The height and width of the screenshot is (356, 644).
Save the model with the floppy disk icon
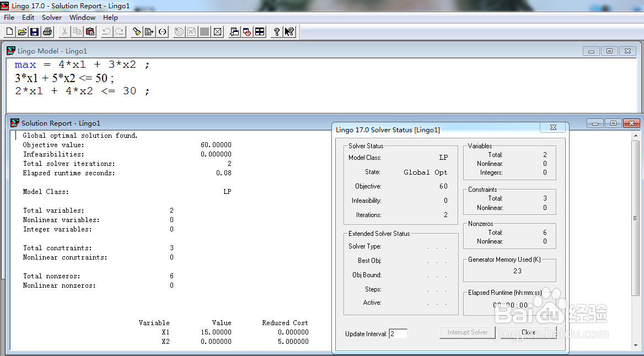click(x=35, y=31)
